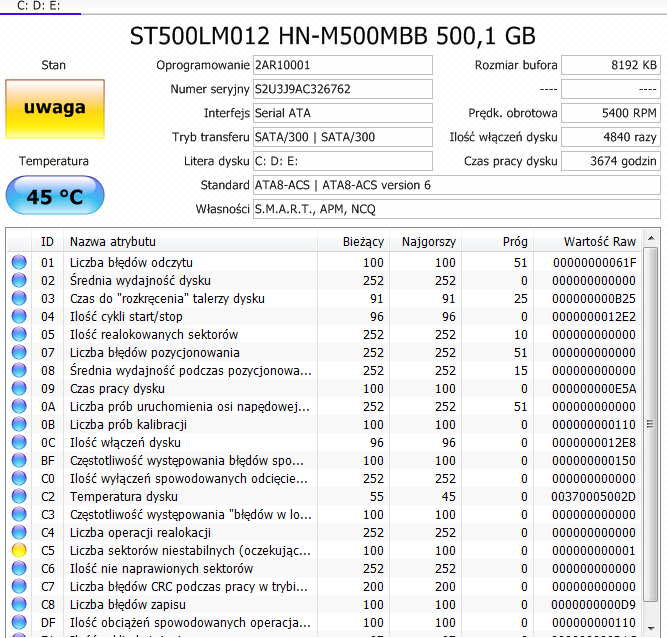Click the blue status icon for attribute 08

(x=19, y=370)
